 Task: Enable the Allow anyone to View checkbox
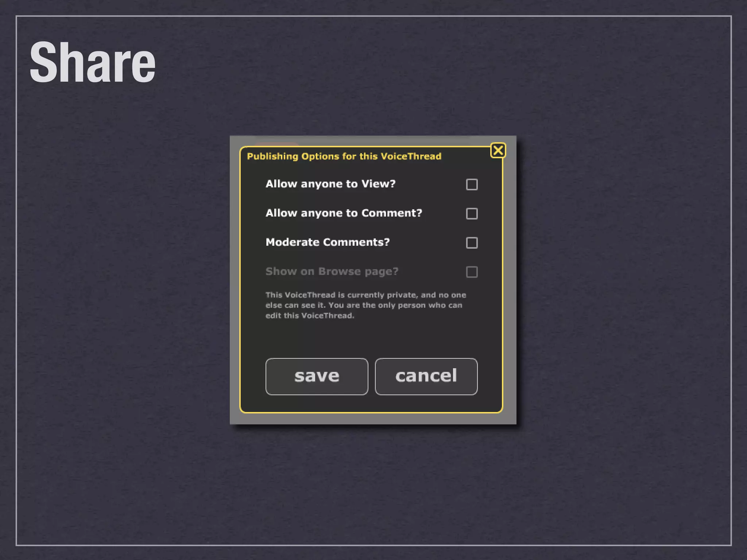tap(472, 184)
